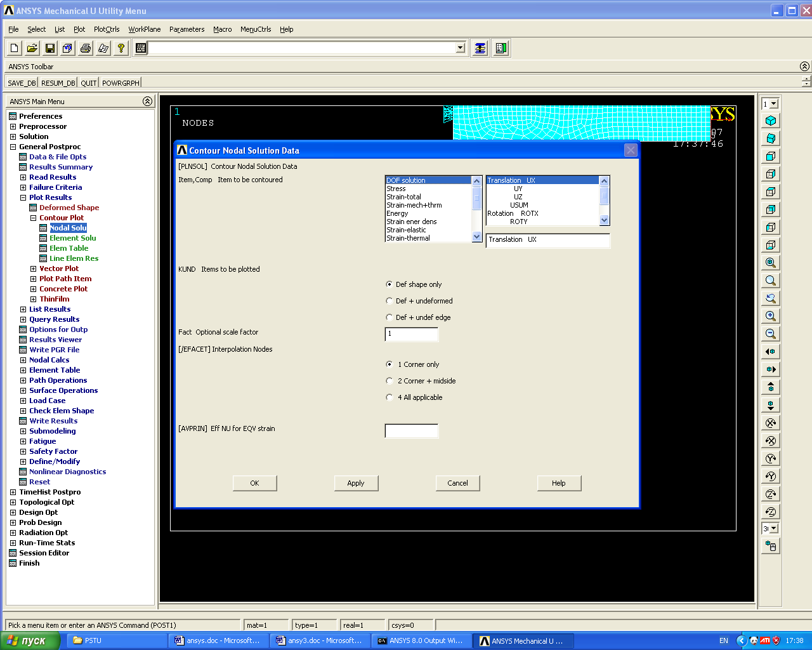
Task: Switch to ANSYS 8.0 Output taskbar window
Action: 421,640
